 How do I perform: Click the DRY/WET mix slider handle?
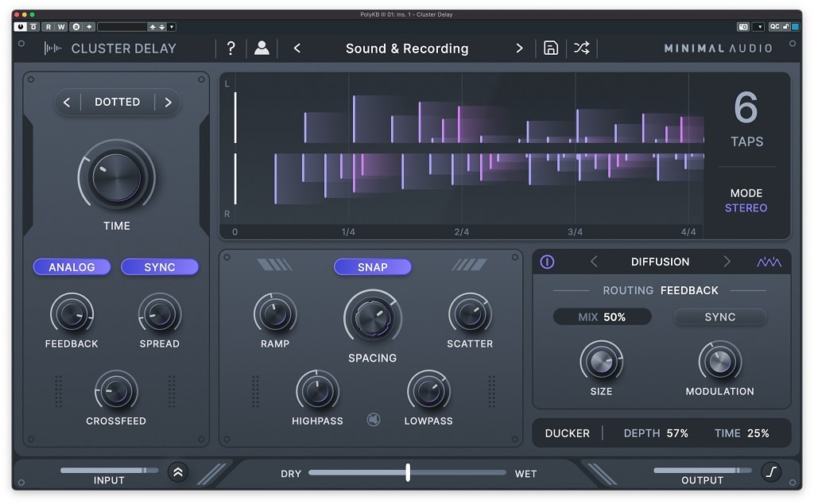408,472
